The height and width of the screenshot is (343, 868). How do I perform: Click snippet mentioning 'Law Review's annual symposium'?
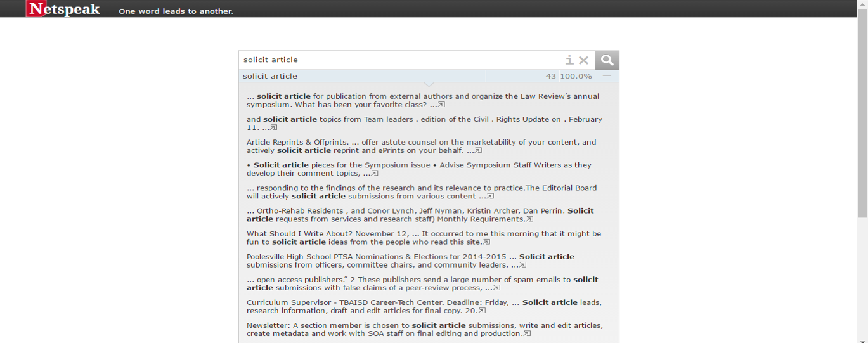[423, 100]
